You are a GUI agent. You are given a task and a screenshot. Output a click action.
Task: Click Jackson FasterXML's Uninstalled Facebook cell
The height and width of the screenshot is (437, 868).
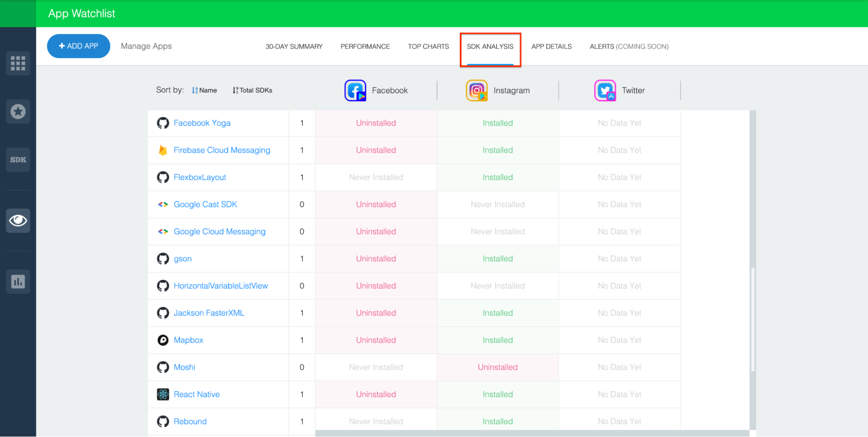[376, 313]
